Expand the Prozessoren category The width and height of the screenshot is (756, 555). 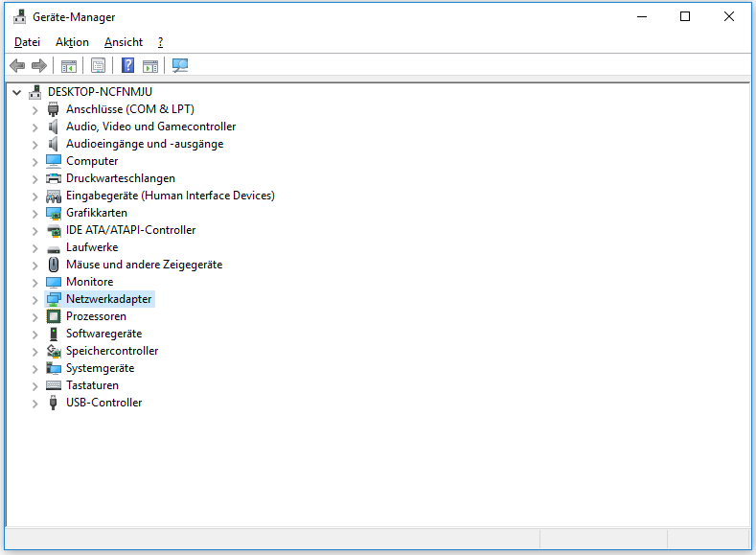pos(34,317)
